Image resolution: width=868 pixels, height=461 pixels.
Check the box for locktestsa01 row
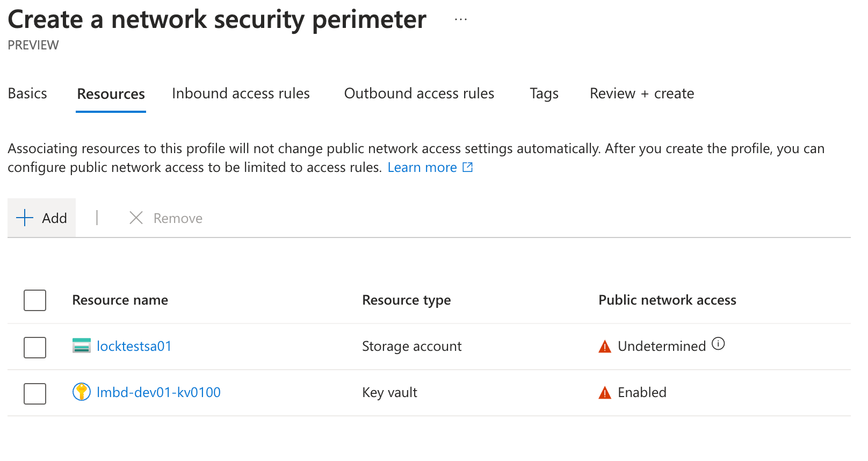(35, 348)
